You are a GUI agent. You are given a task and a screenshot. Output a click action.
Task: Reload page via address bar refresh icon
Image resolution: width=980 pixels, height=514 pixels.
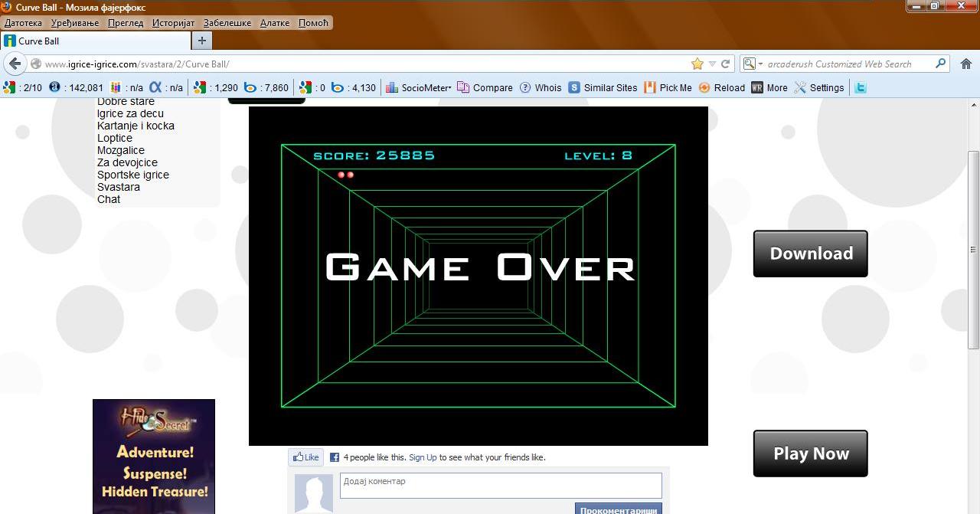[x=726, y=64]
